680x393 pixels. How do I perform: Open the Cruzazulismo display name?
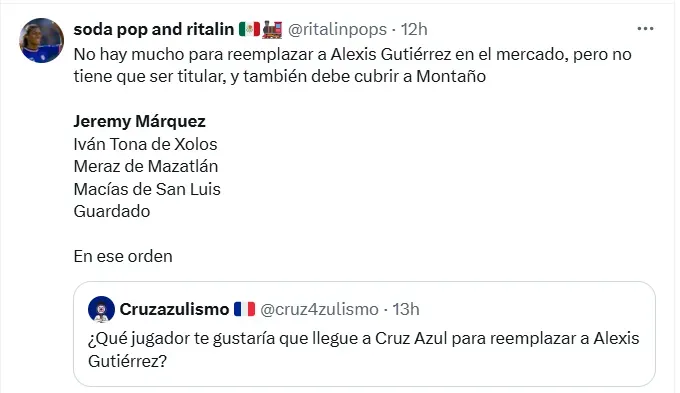174,309
